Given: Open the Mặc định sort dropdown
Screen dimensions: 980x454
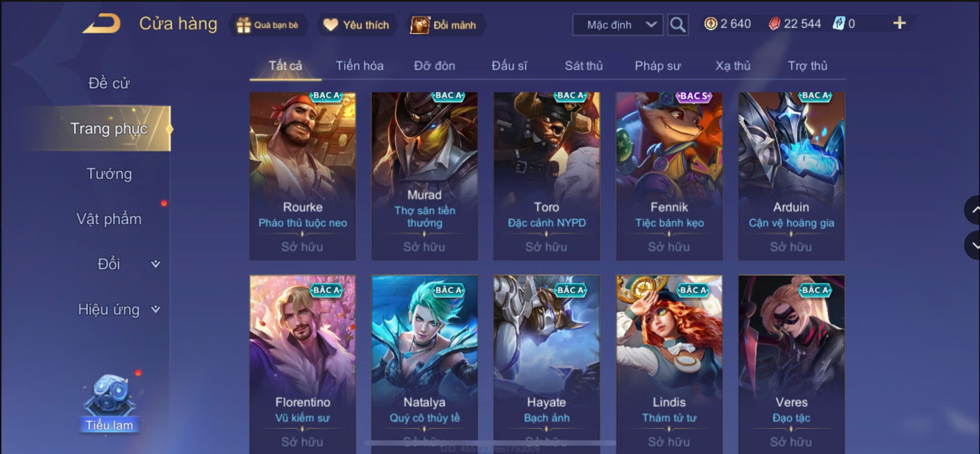Looking at the screenshot, I should pos(618,25).
